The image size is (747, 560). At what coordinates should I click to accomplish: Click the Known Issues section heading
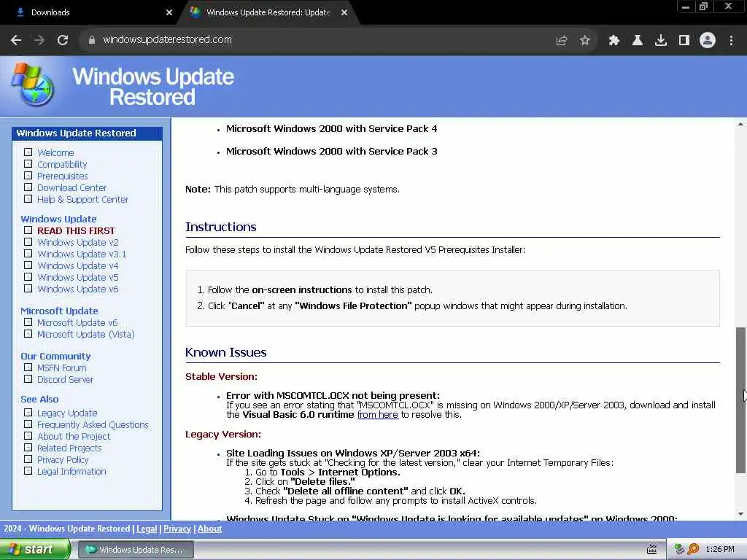226,352
